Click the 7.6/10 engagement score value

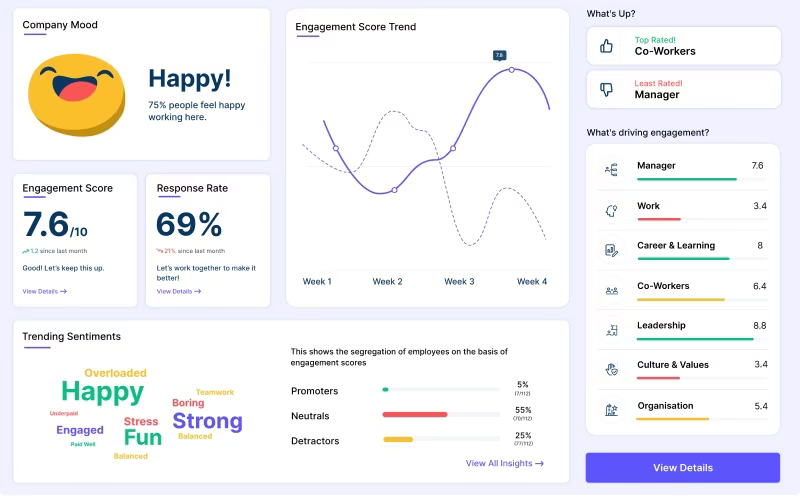coord(55,224)
